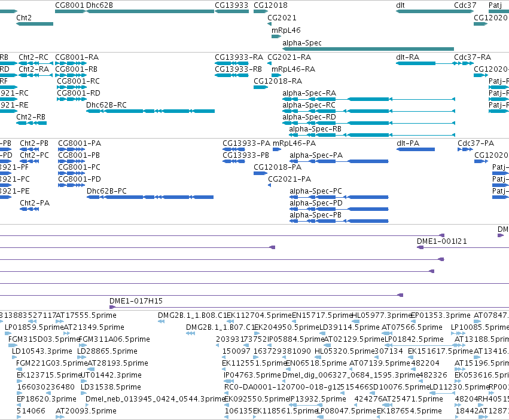Click the alpha-Spec-PB protein label

tap(316, 215)
